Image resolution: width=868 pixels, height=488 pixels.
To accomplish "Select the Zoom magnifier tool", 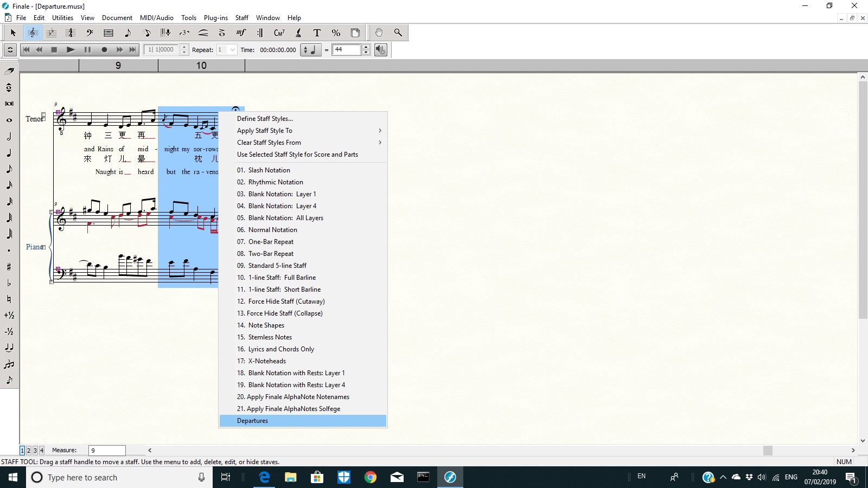I will tap(398, 33).
